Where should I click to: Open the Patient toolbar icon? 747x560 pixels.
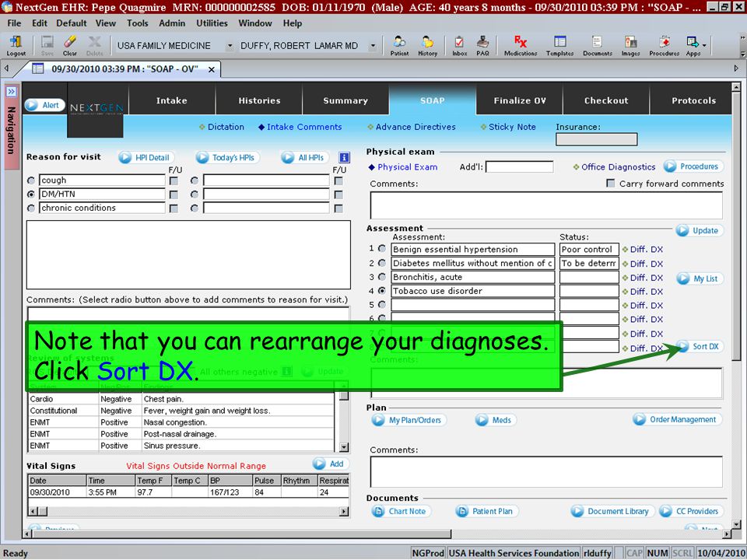tap(399, 46)
